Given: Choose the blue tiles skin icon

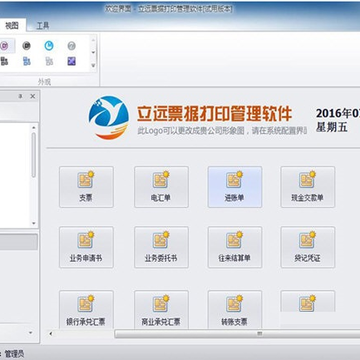Looking at the screenshot, I should click(x=27, y=61).
